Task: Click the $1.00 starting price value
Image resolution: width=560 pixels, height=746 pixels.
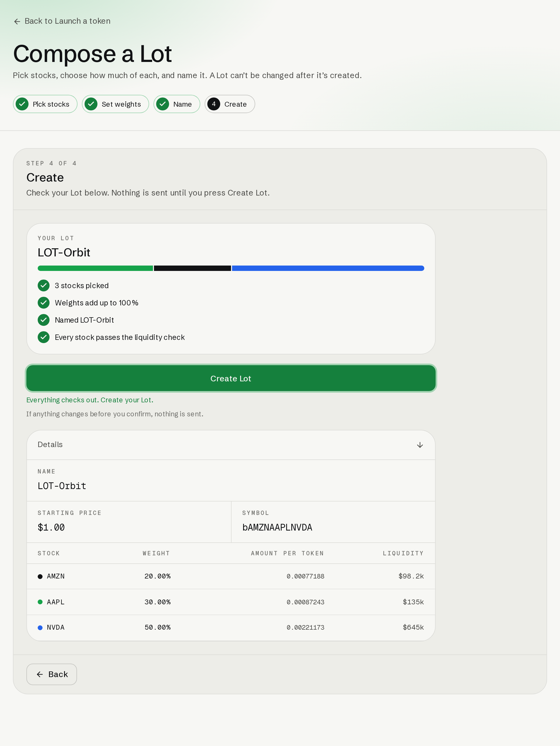Action: tap(51, 527)
